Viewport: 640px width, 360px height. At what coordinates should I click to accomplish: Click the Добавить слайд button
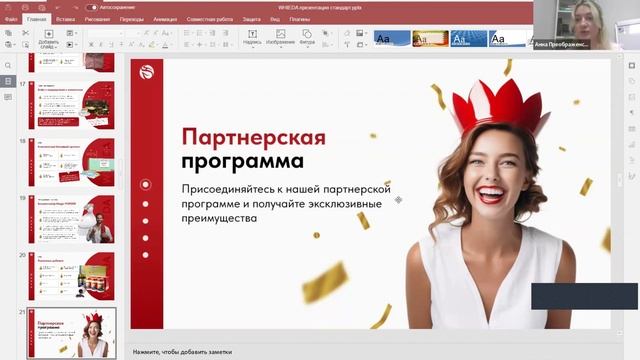point(49,39)
